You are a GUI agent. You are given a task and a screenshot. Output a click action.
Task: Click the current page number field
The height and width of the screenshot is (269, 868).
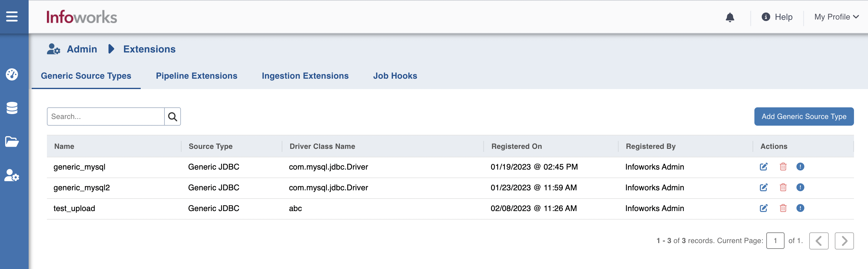pyautogui.click(x=775, y=241)
